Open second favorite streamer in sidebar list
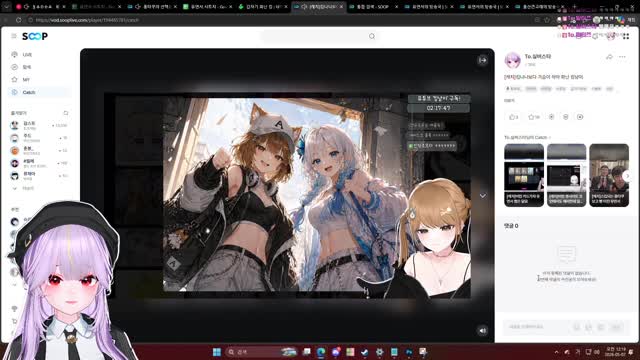640x360 pixels. (39, 138)
